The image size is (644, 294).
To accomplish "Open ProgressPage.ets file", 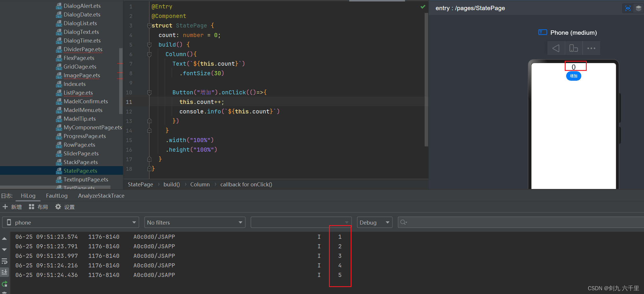I will [85, 136].
